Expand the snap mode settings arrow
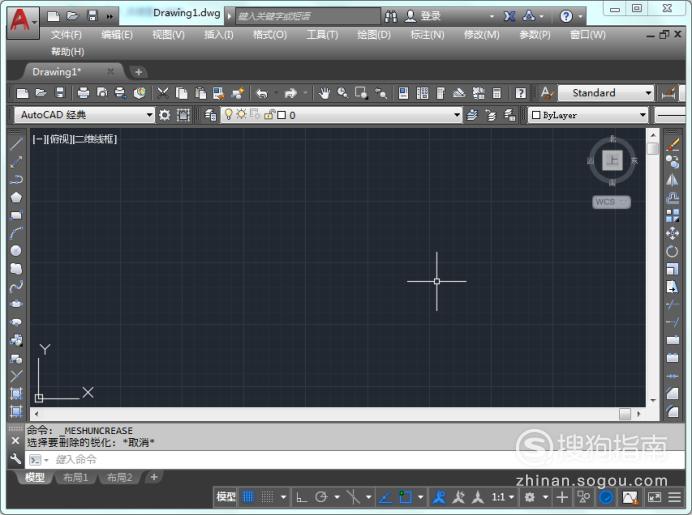Viewport: 692px width, 515px height. coord(283,497)
